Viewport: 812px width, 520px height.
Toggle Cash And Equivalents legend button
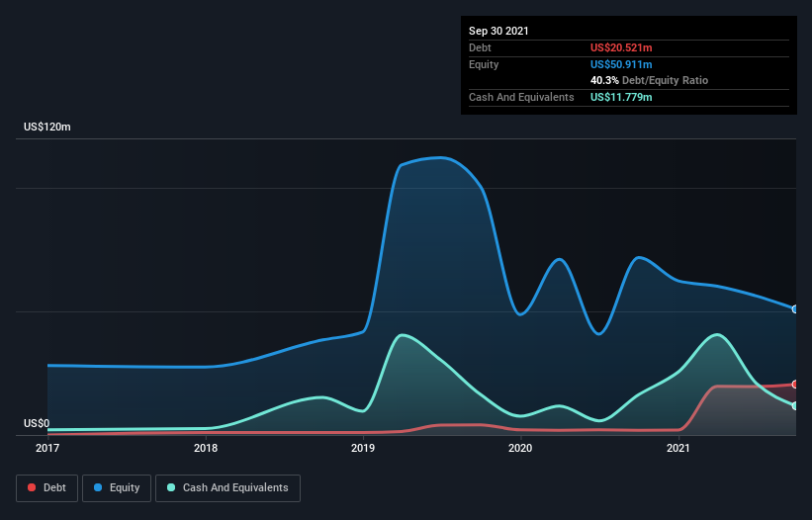pos(227,488)
